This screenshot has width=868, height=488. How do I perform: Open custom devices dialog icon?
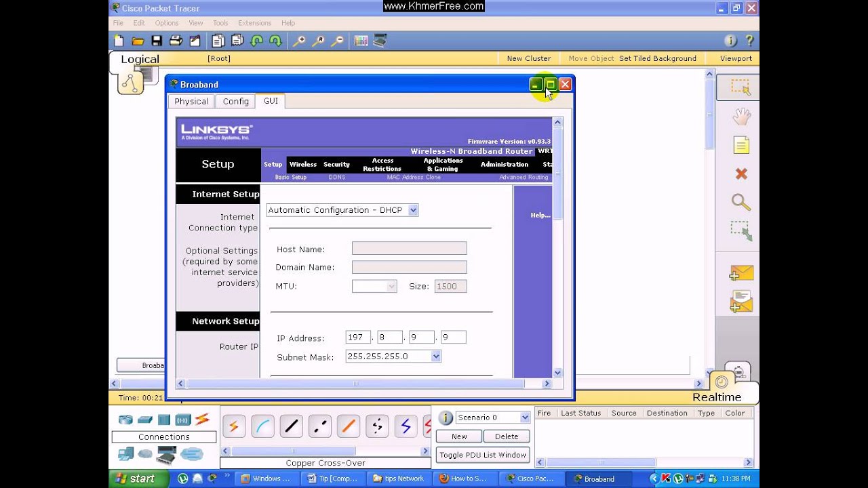pyautogui.click(x=380, y=41)
